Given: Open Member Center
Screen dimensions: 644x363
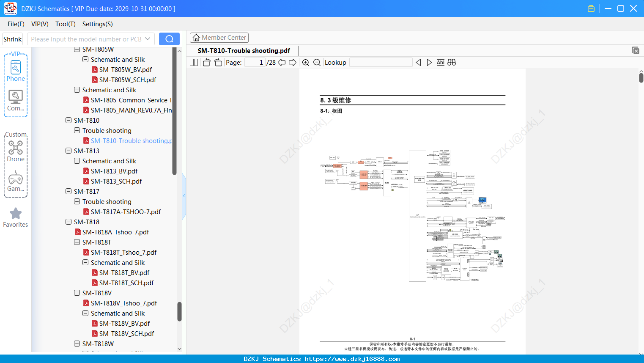Looking at the screenshot, I should (219, 38).
